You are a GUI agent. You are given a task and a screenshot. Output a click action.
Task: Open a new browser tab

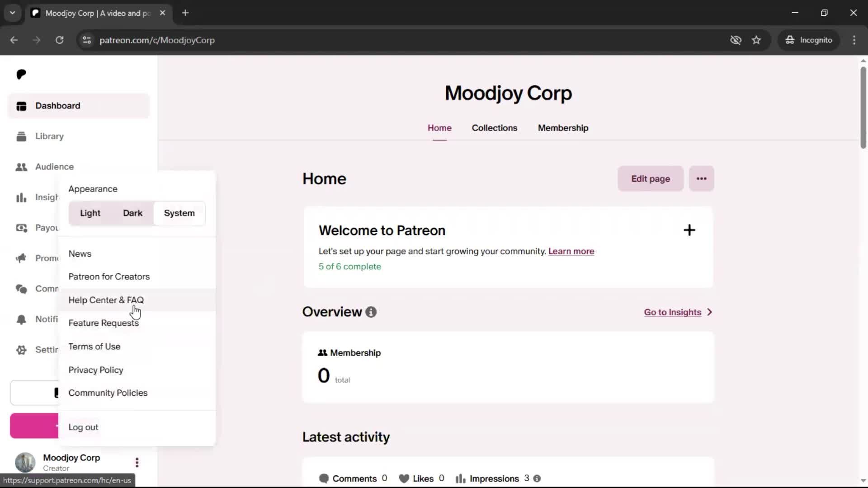coord(185,13)
